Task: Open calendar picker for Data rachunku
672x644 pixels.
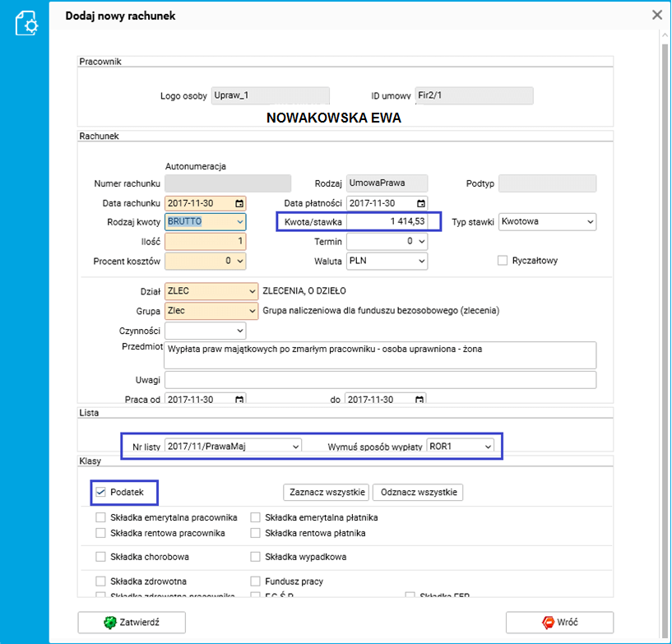Action: tap(239, 203)
